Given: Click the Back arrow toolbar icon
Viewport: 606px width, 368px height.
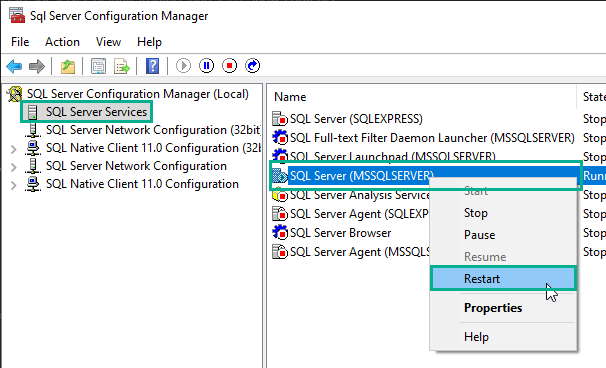Looking at the screenshot, I should point(14,66).
